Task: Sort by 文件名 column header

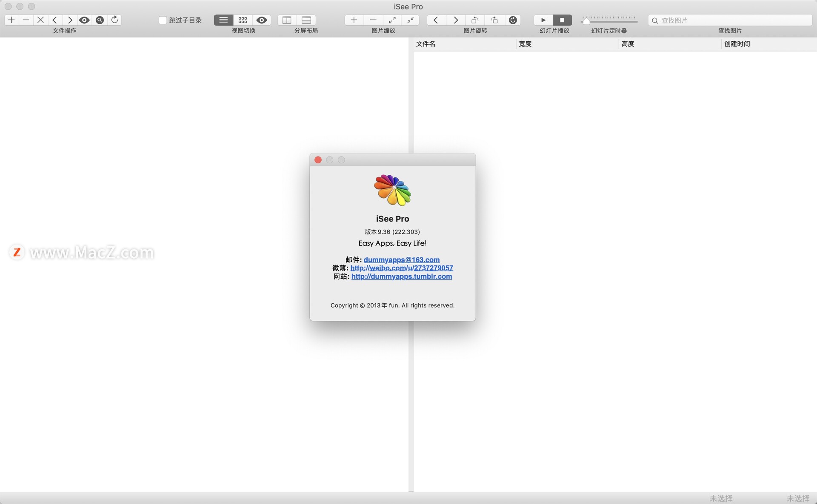Action: 465,44
